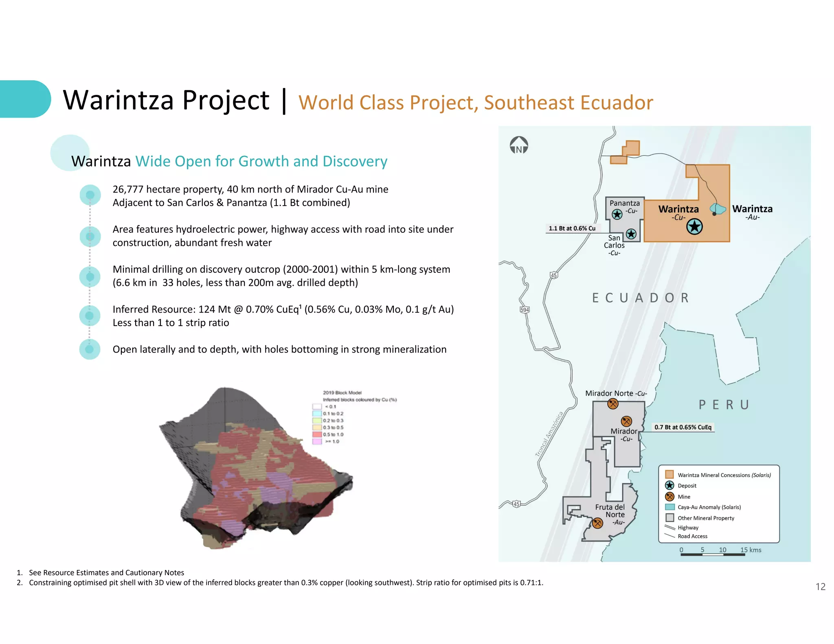
Task: Click the 'Panantza -Cu-' map label
Action: click(625, 206)
